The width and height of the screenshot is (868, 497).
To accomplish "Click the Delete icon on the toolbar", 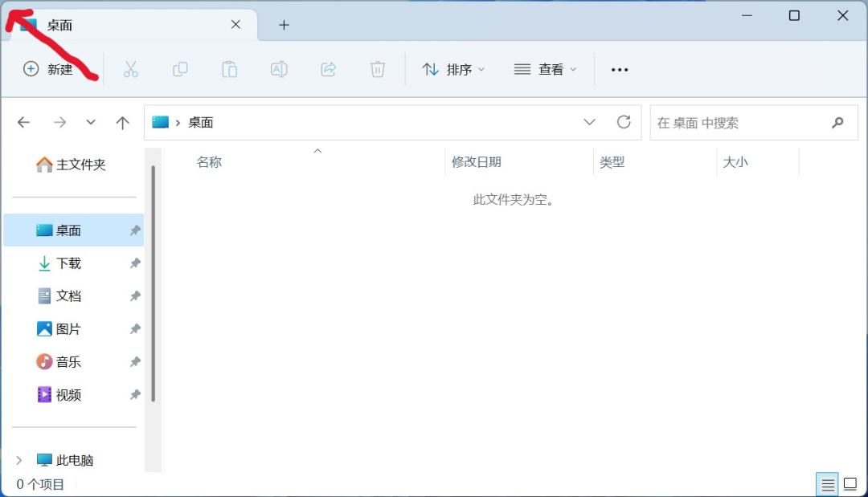I will 377,69.
